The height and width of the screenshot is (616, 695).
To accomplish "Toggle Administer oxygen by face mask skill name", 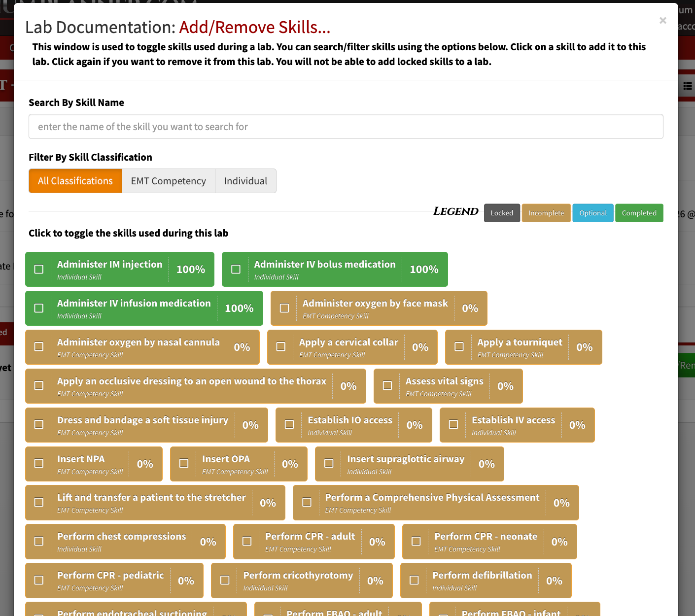I will (375, 304).
